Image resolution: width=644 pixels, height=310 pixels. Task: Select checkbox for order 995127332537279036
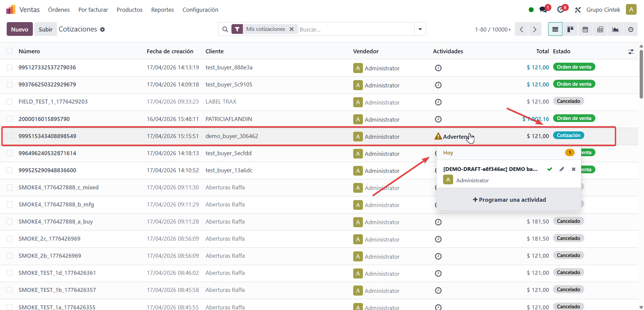[10, 67]
